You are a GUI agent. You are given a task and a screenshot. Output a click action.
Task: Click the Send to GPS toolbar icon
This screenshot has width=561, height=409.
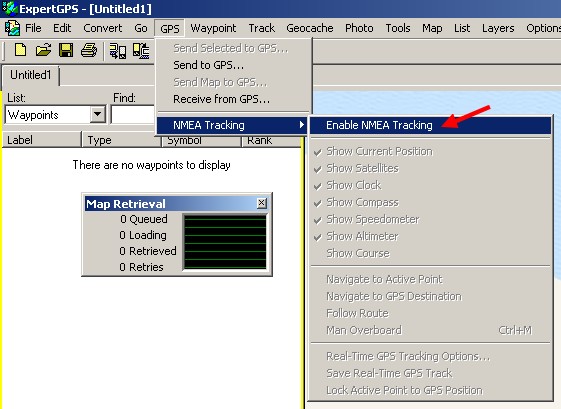118,50
